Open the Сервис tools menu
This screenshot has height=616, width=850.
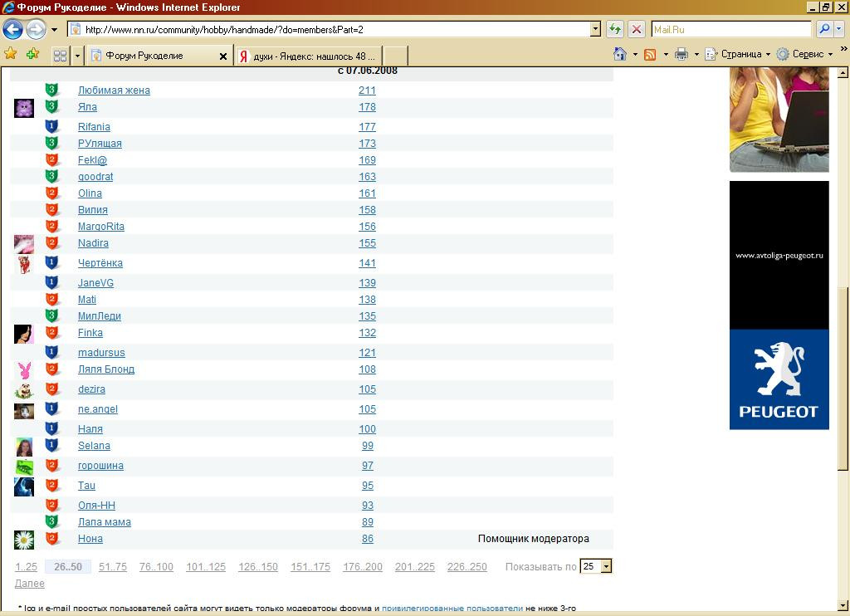click(806, 55)
